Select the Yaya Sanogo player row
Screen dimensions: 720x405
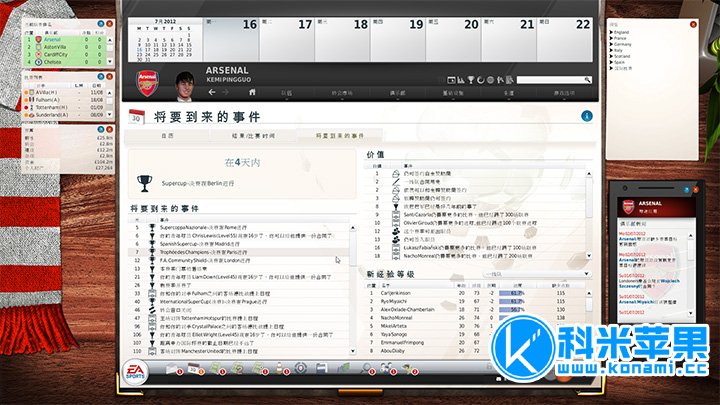click(x=475, y=334)
